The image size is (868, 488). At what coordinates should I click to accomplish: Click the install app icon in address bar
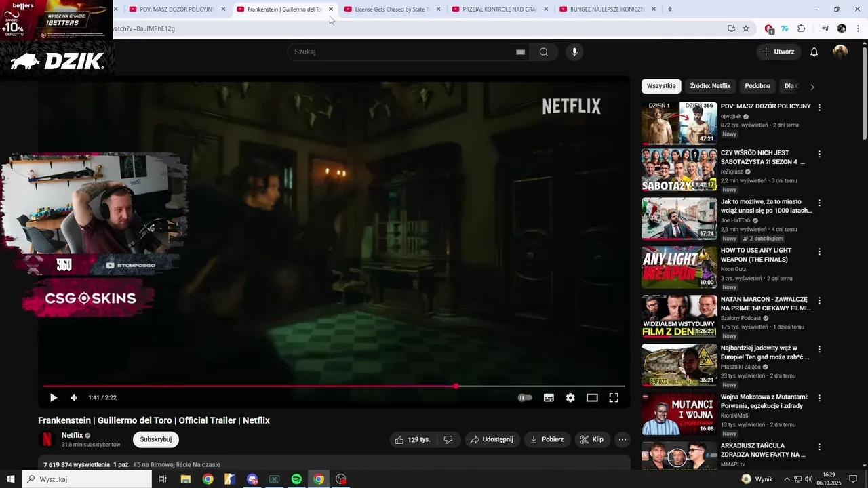731,28
